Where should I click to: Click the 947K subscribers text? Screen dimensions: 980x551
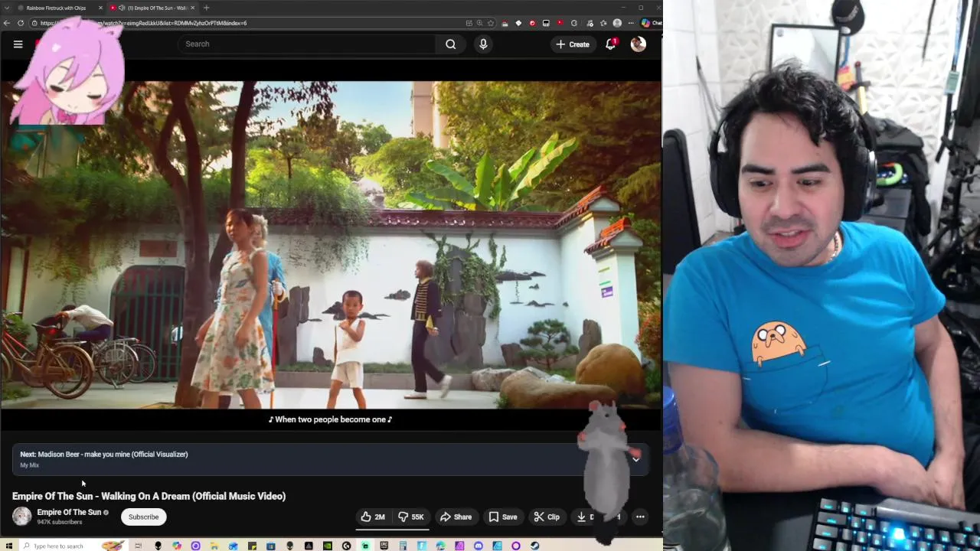[60, 522]
